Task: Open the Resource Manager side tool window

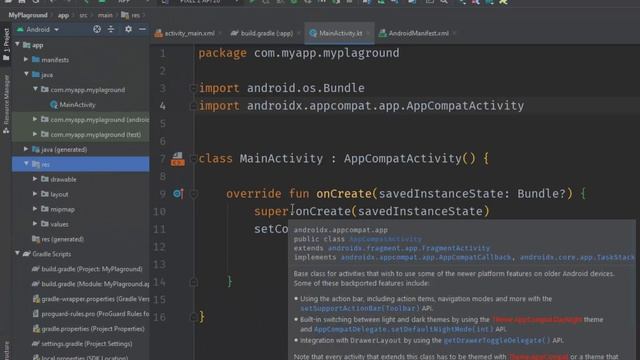Action: 6,104
